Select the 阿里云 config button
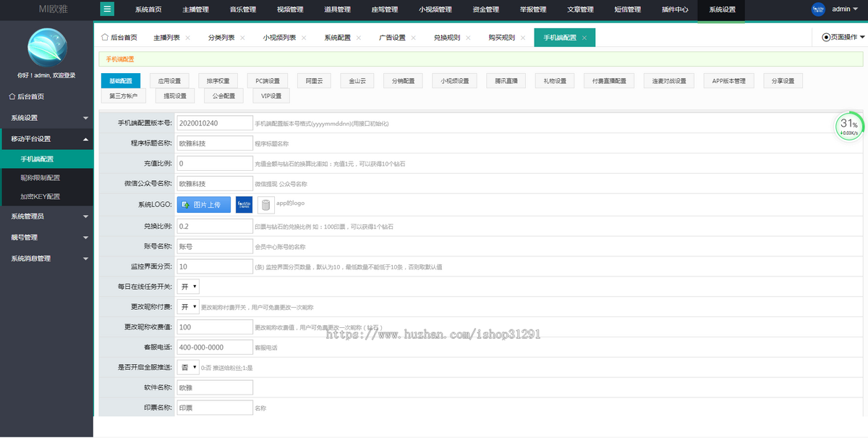This screenshot has width=868, height=438. [x=315, y=81]
